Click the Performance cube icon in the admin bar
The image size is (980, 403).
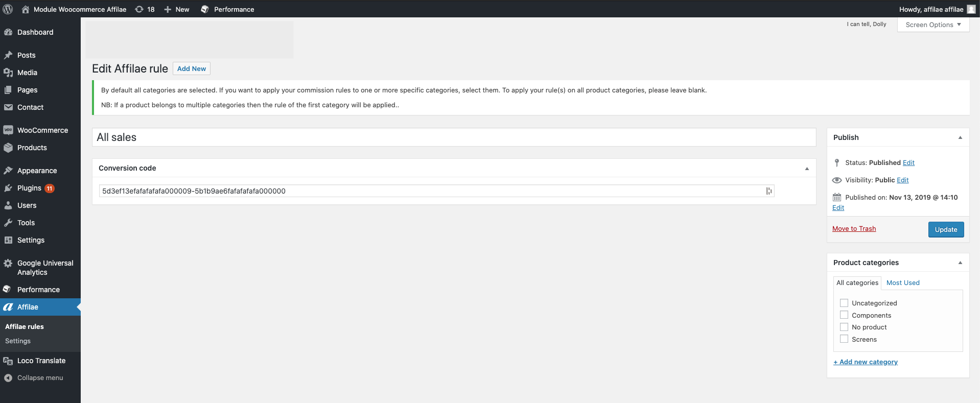pyautogui.click(x=205, y=9)
